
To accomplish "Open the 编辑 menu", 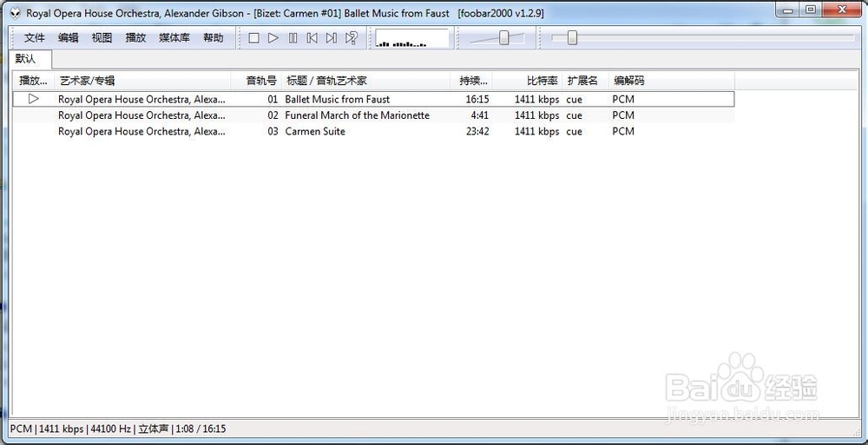I will coord(68,37).
